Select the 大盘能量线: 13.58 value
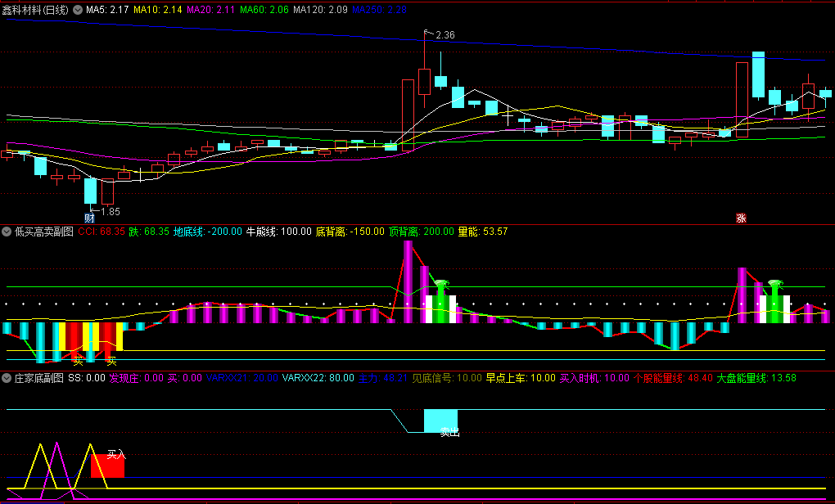The height and width of the screenshot is (504, 835). pos(756,378)
